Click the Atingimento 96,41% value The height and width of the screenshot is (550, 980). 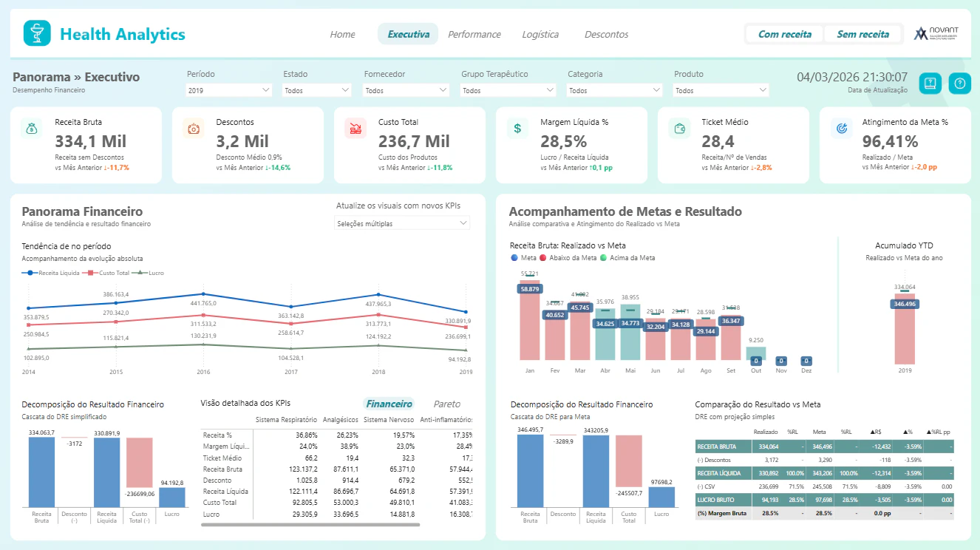pos(890,141)
